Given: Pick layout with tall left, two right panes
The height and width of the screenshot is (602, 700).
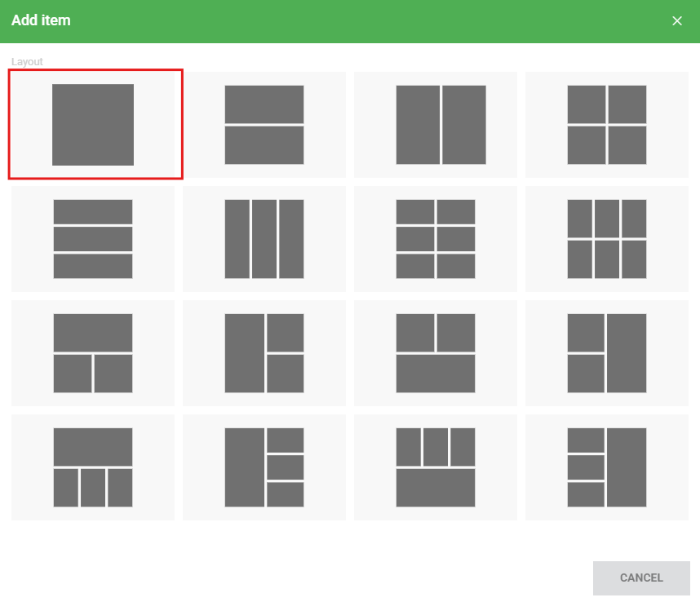Looking at the screenshot, I should pos(264,353).
